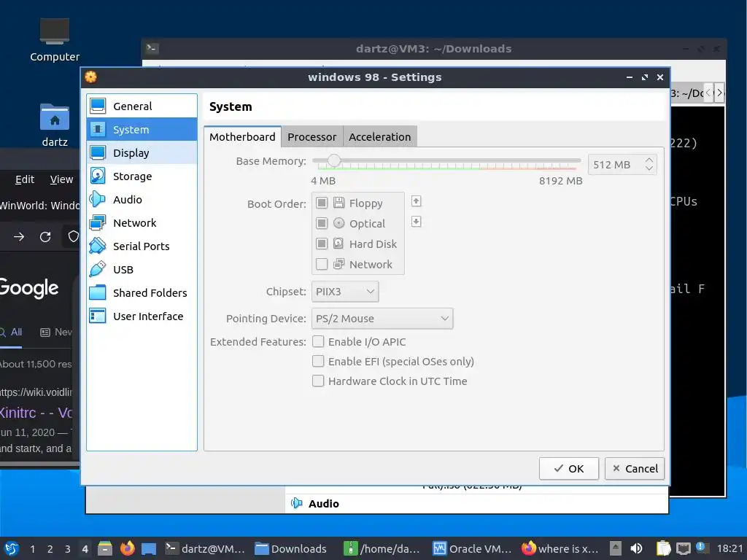Click volume speaker icon in system tray

pos(636,548)
